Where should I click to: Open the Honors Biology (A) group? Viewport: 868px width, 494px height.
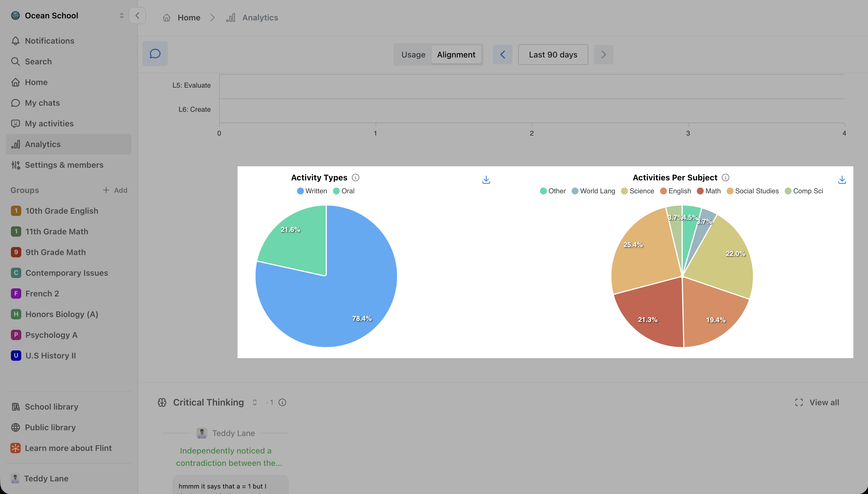(x=69, y=314)
